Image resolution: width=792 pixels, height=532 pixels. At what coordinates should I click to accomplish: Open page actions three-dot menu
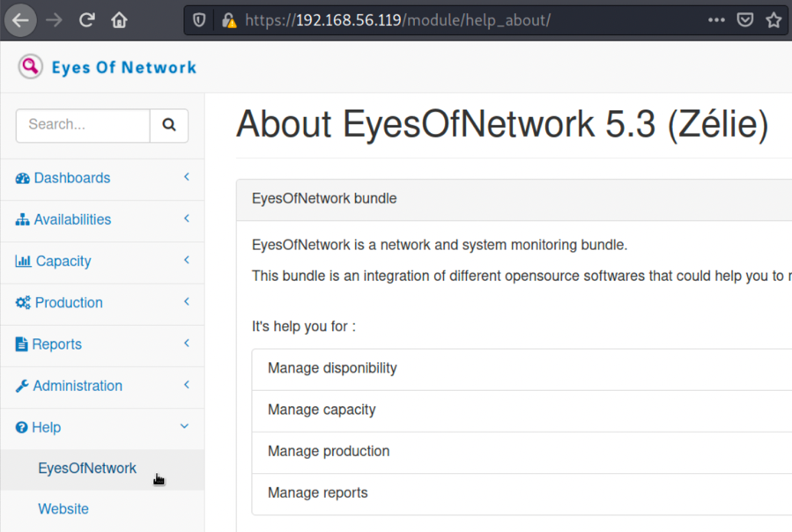(x=716, y=20)
